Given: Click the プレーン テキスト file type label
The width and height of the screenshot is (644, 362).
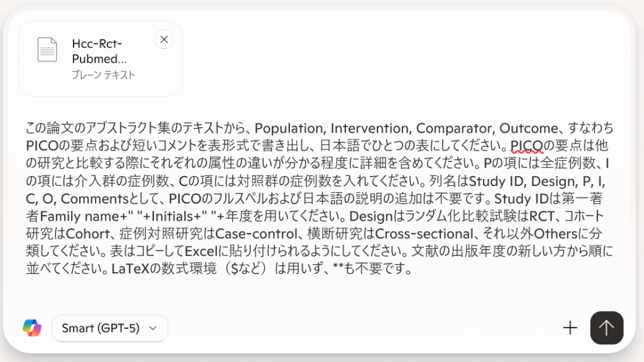Looking at the screenshot, I should tap(104, 75).
